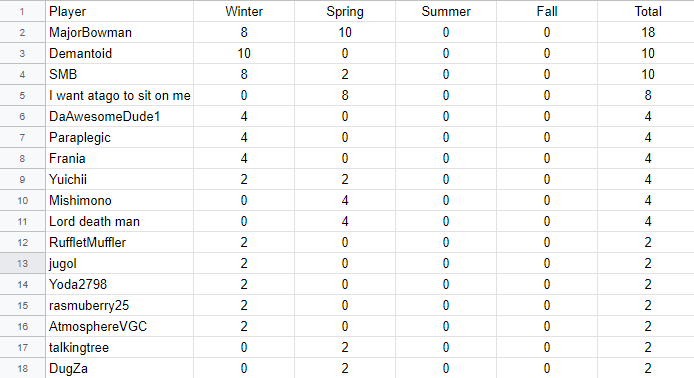Image resolution: width=694 pixels, height=378 pixels.
Task: Select MajorBowman's Total cell showing 18
Action: [x=646, y=32]
